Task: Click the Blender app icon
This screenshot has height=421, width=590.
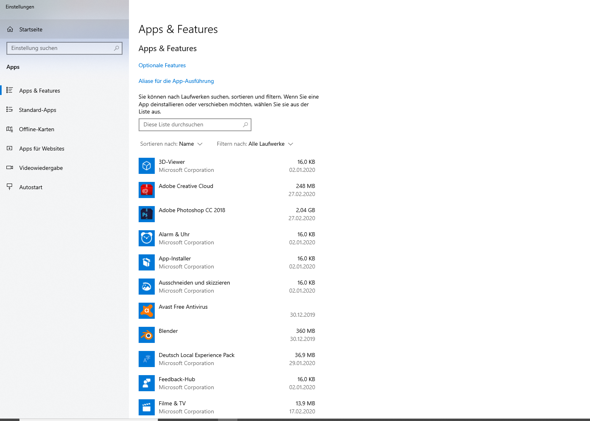Action: (146, 335)
